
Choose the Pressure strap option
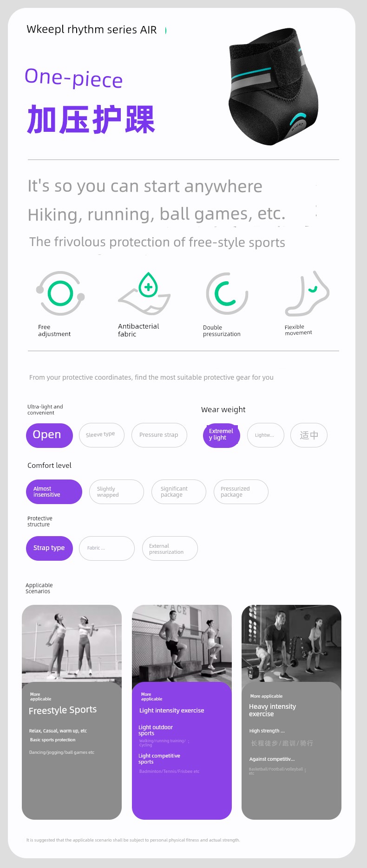159,435
